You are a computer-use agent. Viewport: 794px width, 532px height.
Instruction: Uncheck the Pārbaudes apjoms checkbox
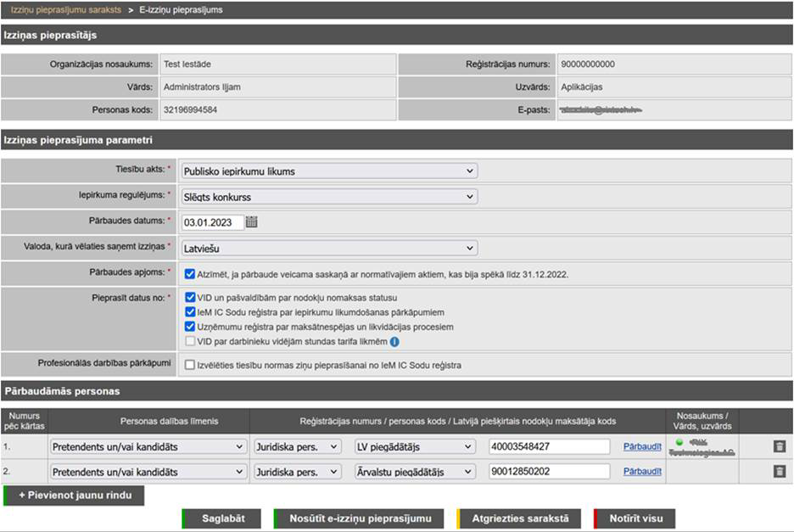tap(190, 274)
